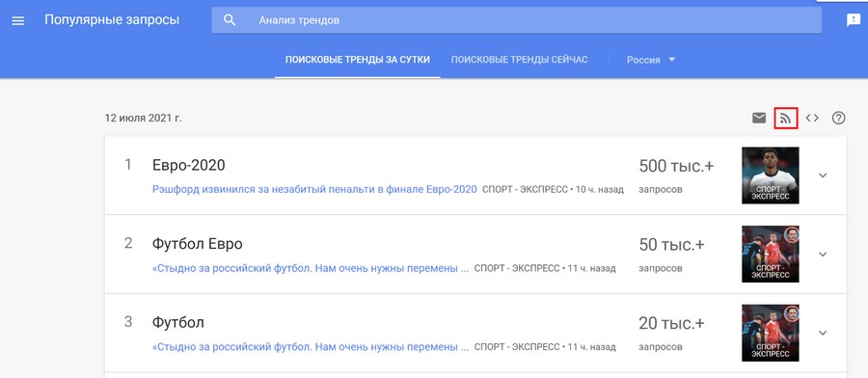Open the hamburger navigation menu
The width and height of the screenshot is (868, 378).
click(x=18, y=20)
